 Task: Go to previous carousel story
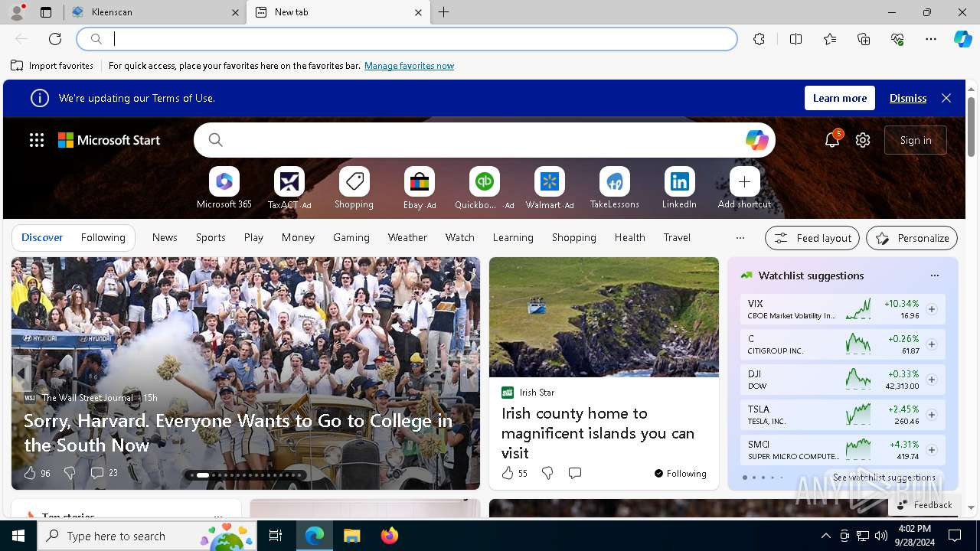[x=21, y=373]
